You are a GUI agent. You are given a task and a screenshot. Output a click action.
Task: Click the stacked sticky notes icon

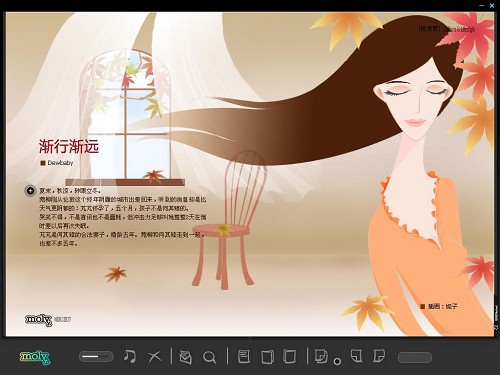click(321, 356)
